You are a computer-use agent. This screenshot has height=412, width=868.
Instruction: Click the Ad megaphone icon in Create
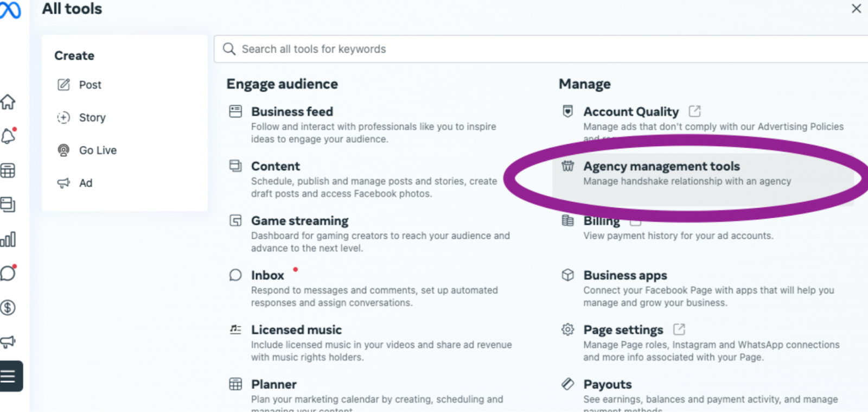click(x=63, y=183)
